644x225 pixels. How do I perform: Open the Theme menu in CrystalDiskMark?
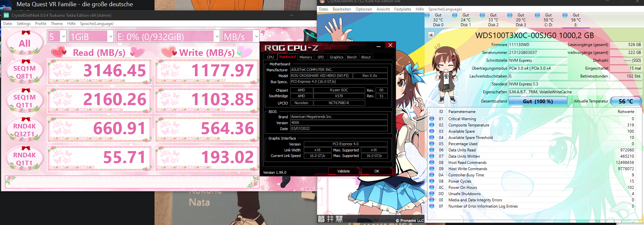(57, 24)
